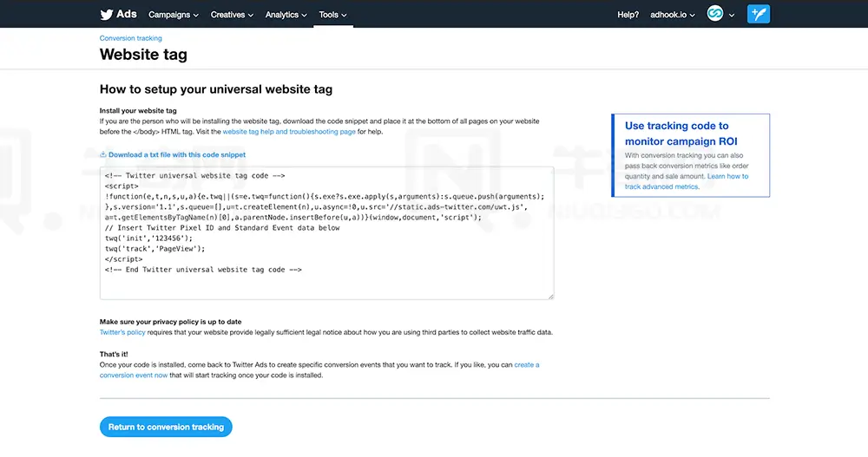Expand the adhook.io account dropdown
The image size is (868, 457).
point(672,15)
